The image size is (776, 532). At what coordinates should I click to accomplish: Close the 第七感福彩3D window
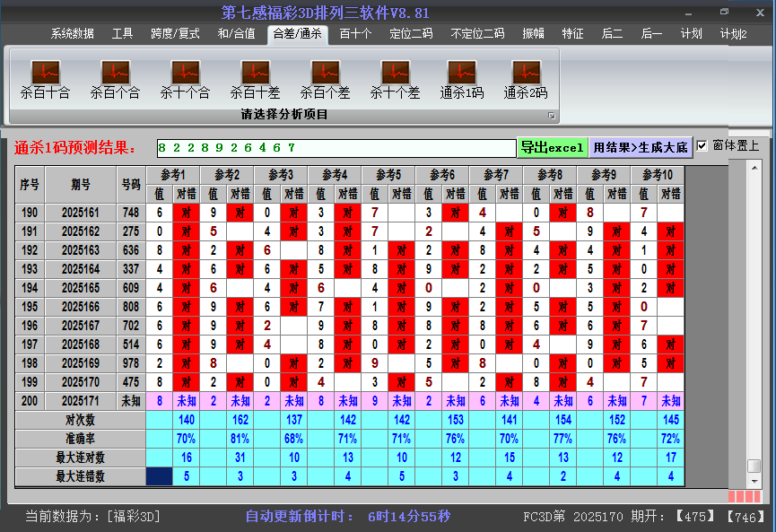(760, 13)
